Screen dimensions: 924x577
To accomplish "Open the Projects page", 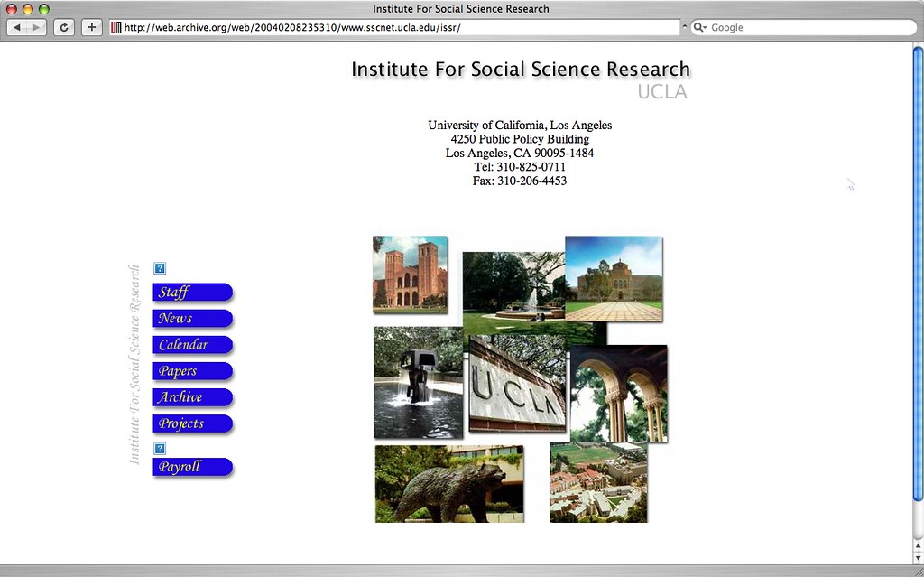I will pos(191,423).
